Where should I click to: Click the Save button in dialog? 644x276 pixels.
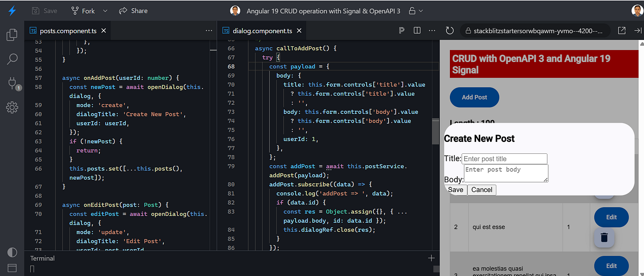455,190
